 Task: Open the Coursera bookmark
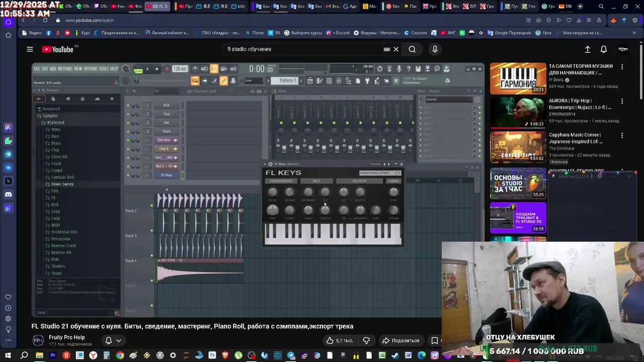pos(416,33)
